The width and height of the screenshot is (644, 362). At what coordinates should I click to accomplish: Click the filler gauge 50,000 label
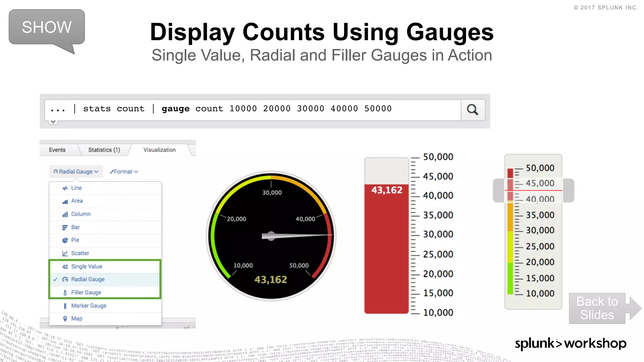point(438,157)
